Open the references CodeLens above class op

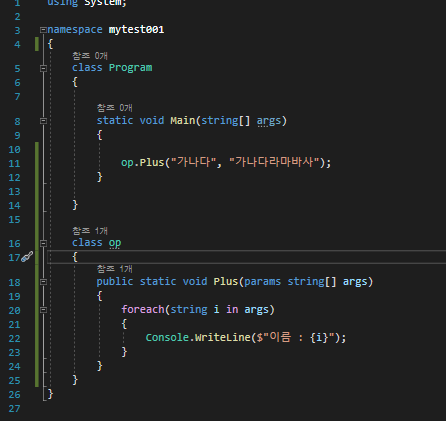point(90,231)
